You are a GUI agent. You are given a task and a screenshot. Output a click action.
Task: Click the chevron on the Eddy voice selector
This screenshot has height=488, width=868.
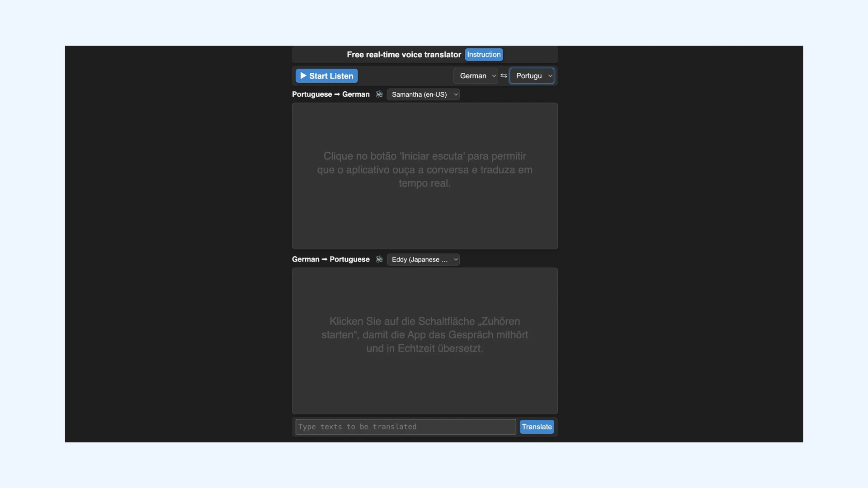(455, 259)
